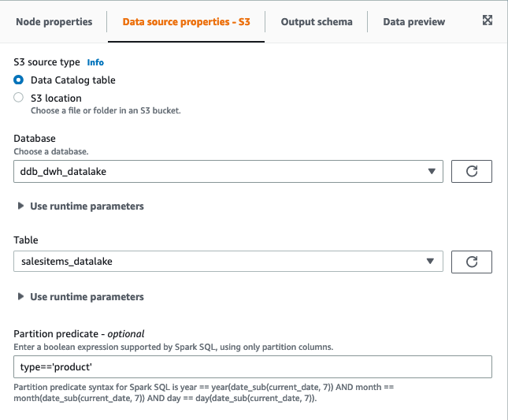This screenshot has height=420, width=508.
Task: Select Data source properties - S3 tab
Action: pos(186,22)
